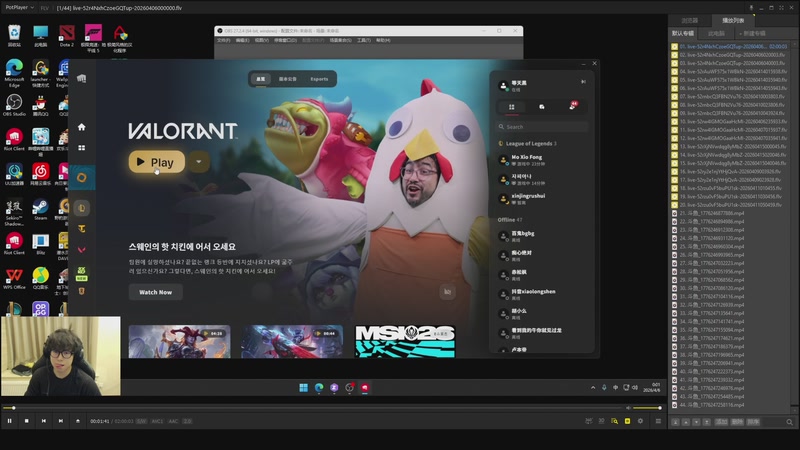Toggle the playlist panel button in control bar
This screenshot has width=800, height=450.
pos(658,421)
